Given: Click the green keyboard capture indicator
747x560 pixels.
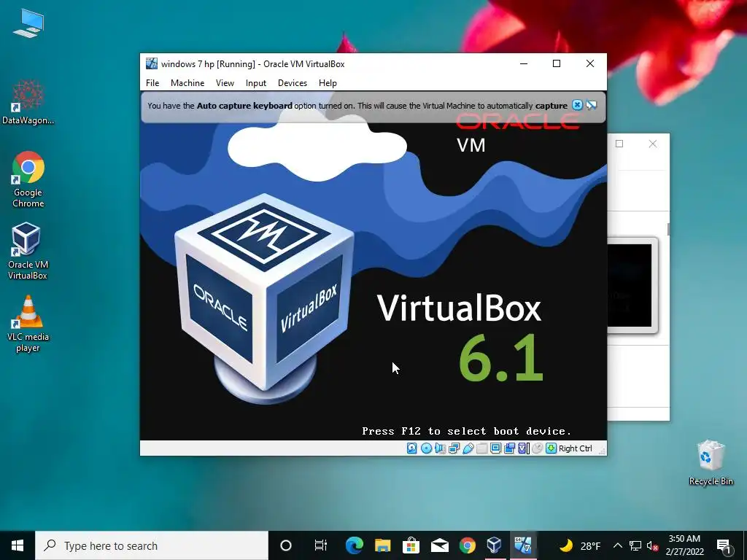Looking at the screenshot, I should point(551,448).
